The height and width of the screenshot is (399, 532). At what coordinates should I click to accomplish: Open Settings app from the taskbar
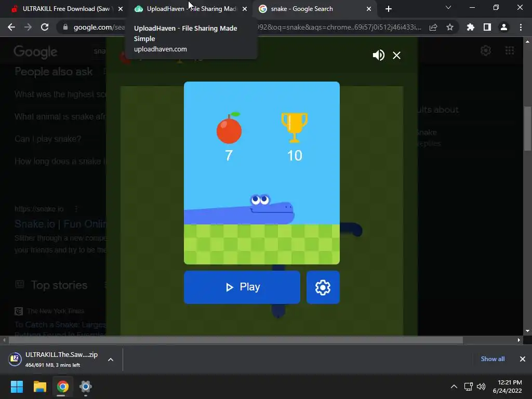(86, 387)
